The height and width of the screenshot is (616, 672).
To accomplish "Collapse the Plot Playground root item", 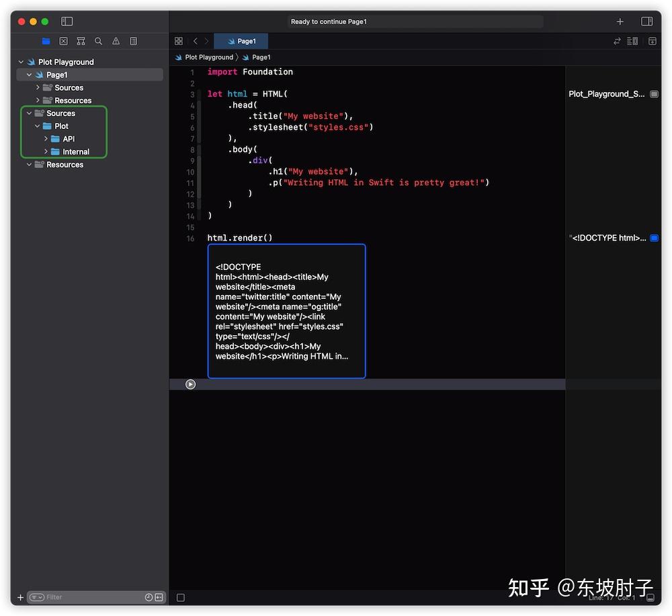I will pyautogui.click(x=21, y=62).
